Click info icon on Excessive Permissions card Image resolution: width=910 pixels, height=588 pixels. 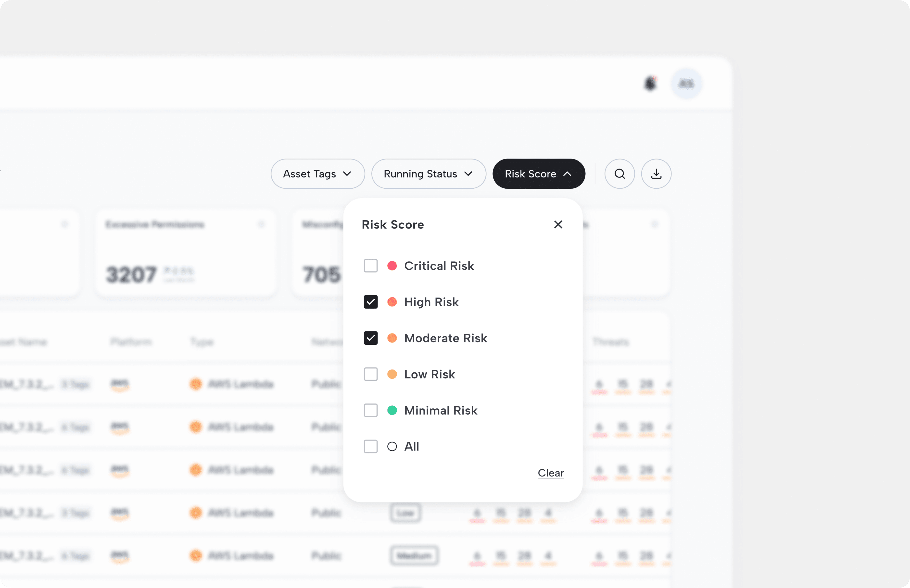click(261, 224)
